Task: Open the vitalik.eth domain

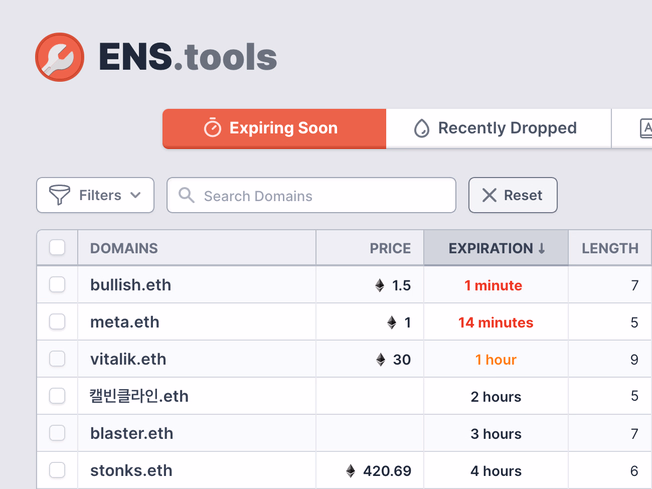Action: point(128,359)
